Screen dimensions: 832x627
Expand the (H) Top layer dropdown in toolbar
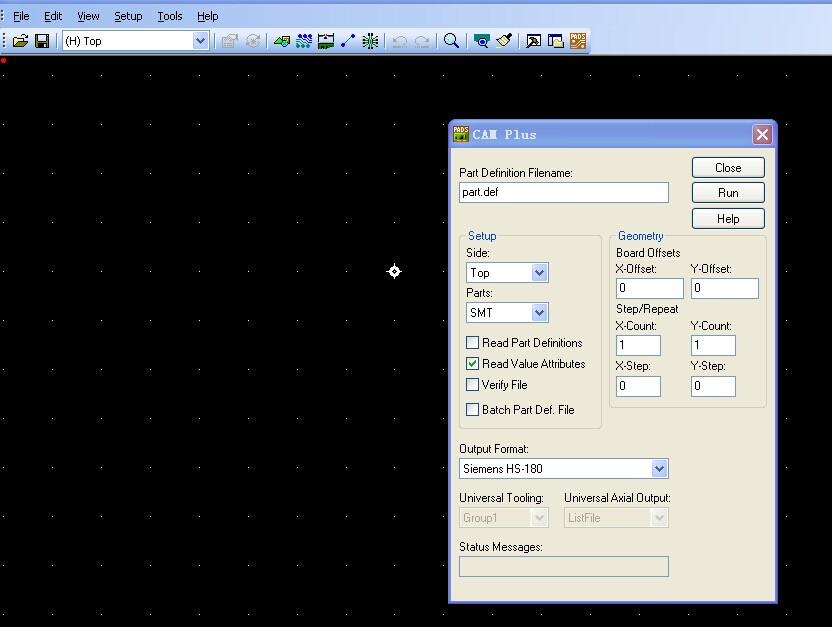point(200,41)
